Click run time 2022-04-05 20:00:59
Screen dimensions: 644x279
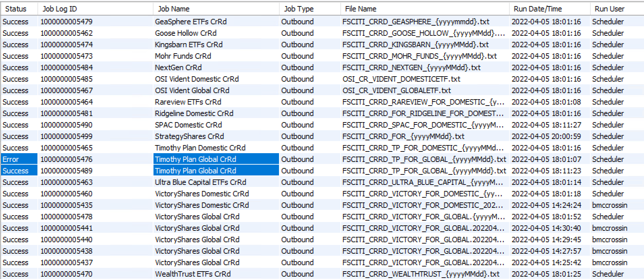tap(547, 136)
